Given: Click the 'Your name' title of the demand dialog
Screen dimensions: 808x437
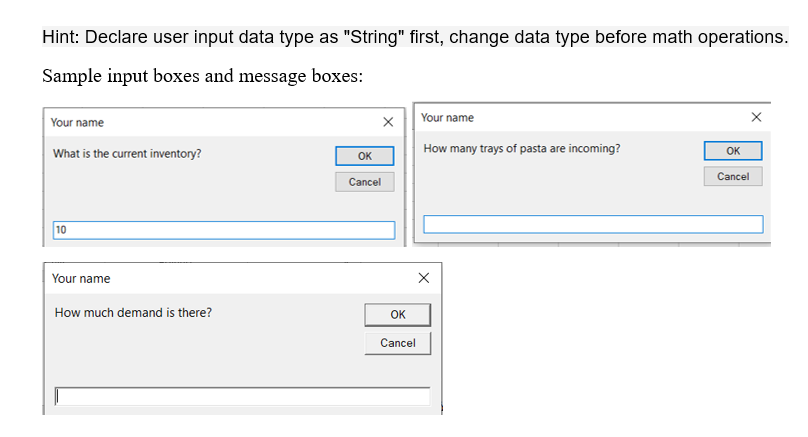Looking at the screenshot, I should pyautogui.click(x=81, y=279).
